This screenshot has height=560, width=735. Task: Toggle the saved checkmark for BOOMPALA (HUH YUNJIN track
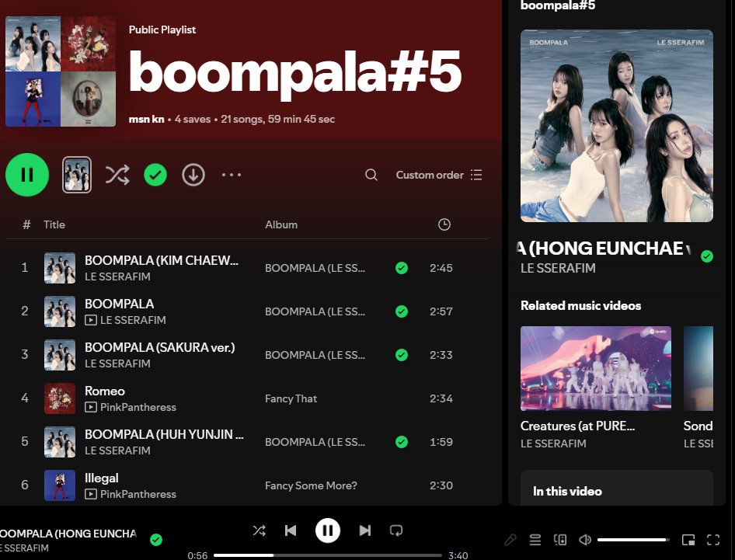click(x=401, y=442)
